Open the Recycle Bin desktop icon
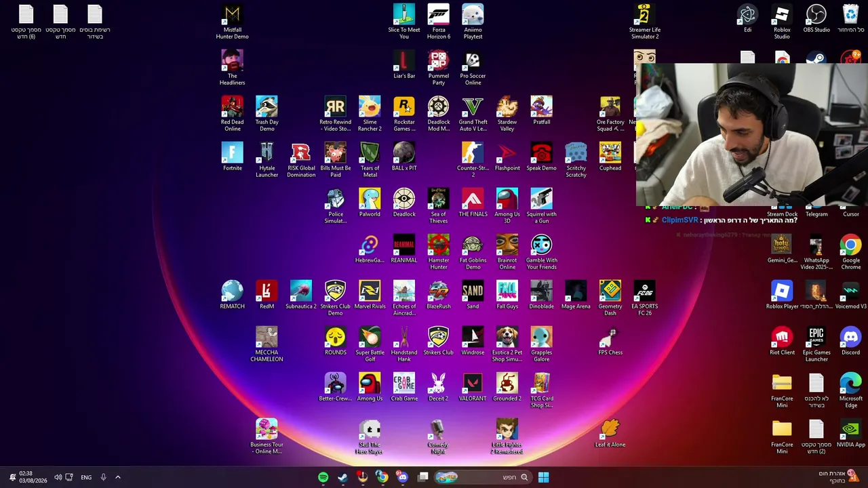The image size is (868, 488). click(850, 19)
